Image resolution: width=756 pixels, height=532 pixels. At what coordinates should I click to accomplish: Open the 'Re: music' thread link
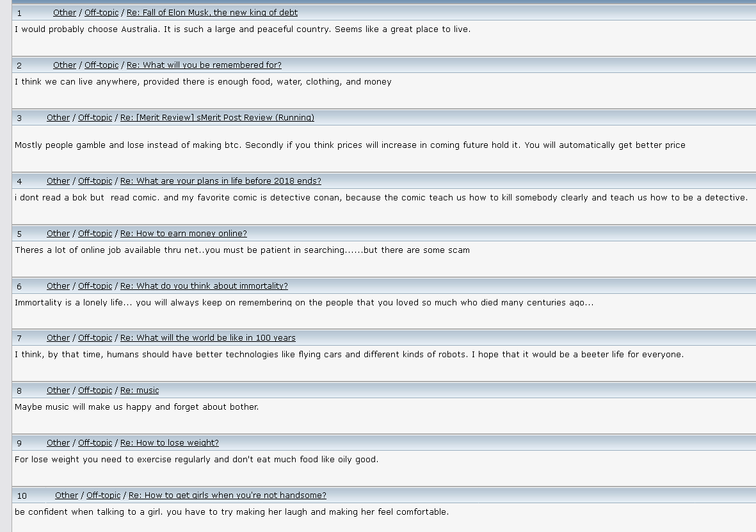(140, 391)
